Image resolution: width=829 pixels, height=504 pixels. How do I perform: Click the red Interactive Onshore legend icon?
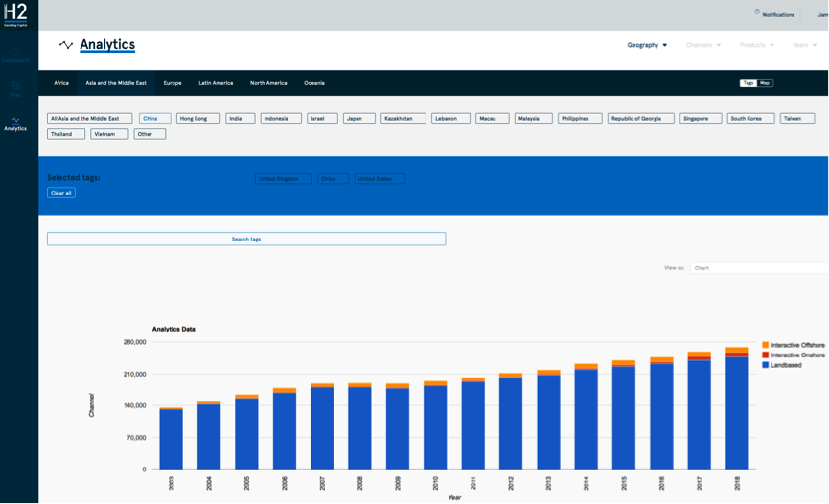click(765, 355)
